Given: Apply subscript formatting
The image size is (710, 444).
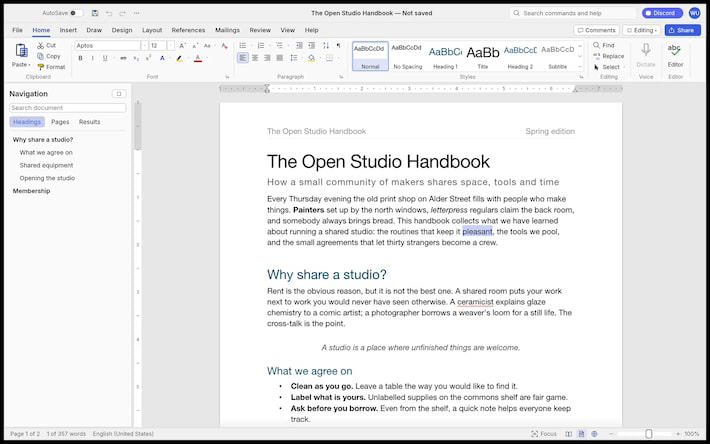Looking at the screenshot, I should [136, 58].
